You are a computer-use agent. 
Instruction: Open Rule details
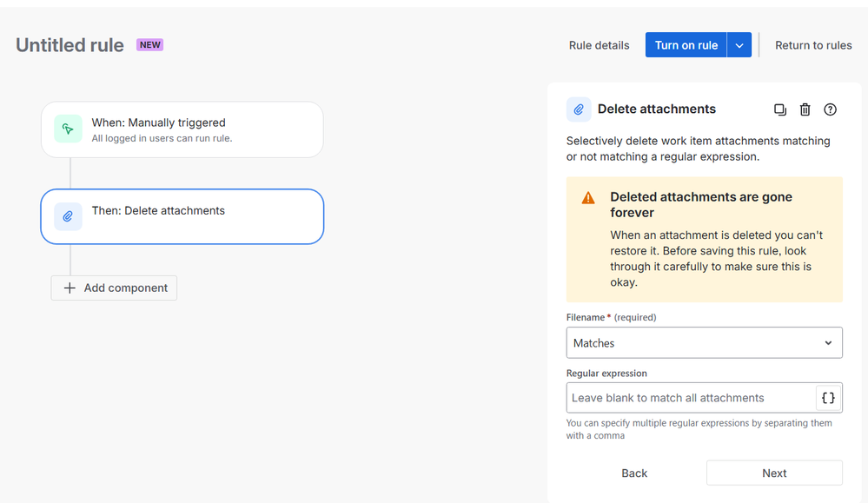coord(599,45)
